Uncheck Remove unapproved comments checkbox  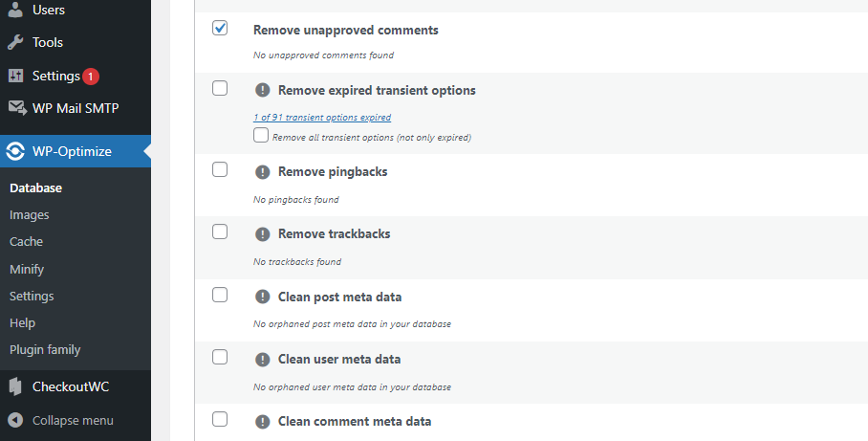pos(220,29)
